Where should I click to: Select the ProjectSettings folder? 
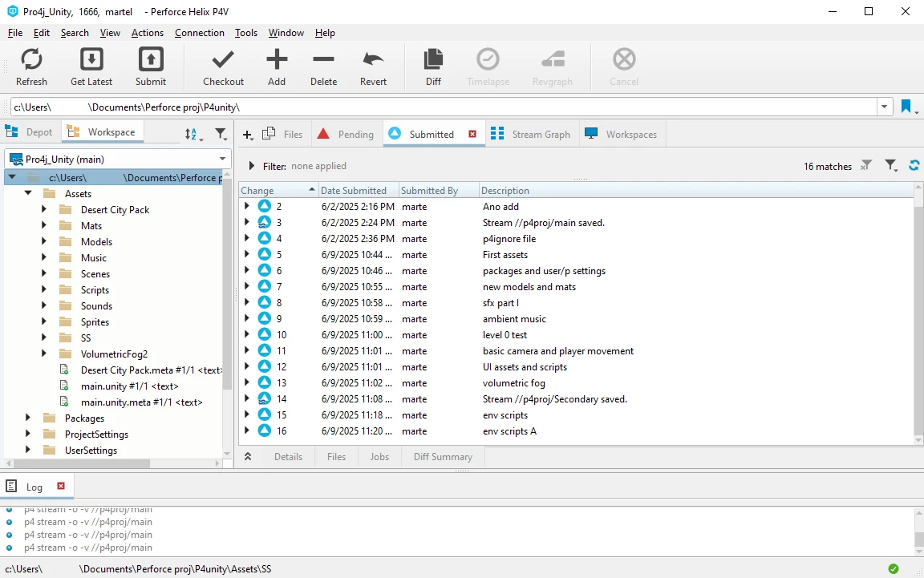tap(96, 434)
